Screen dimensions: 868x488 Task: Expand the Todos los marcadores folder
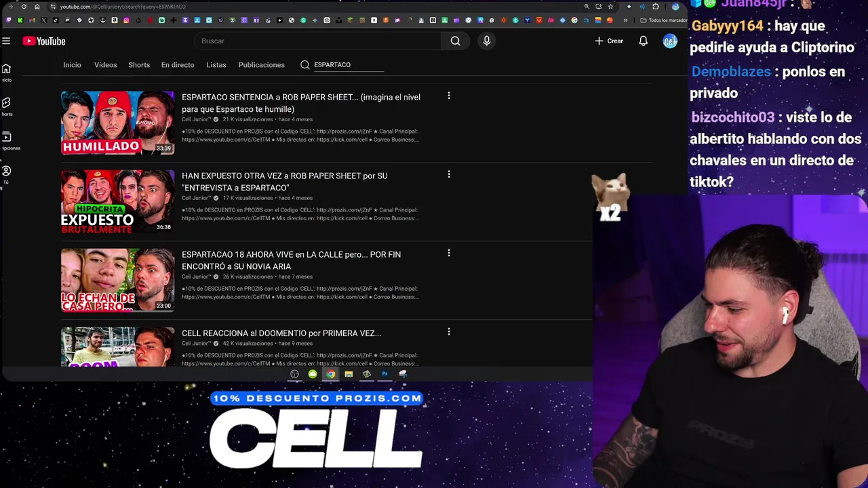[663, 20]
